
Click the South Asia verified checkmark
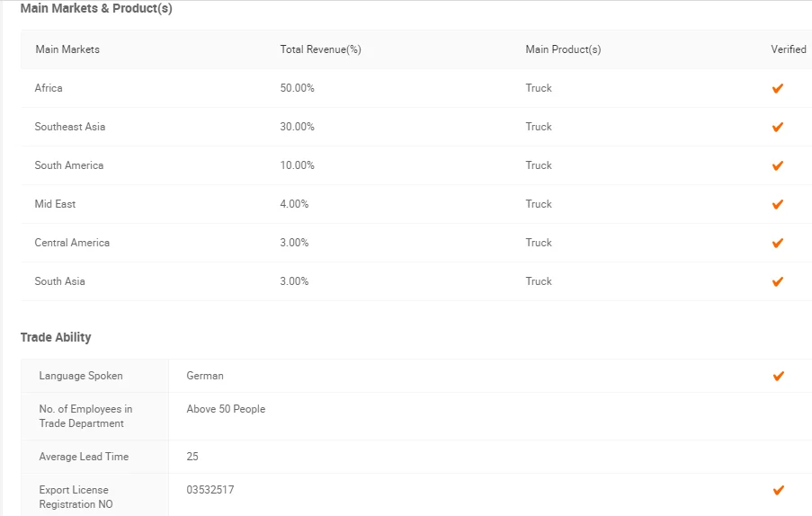[x=778, y=281]
